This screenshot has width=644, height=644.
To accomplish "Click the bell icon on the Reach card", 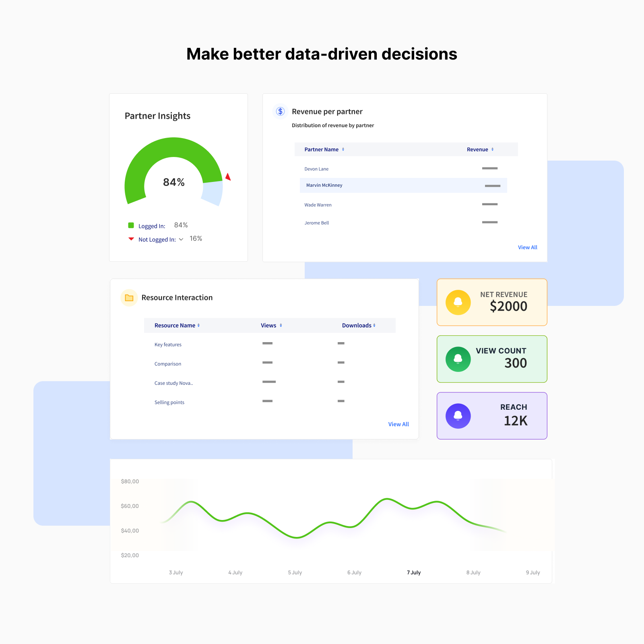I will pos(458,416).
